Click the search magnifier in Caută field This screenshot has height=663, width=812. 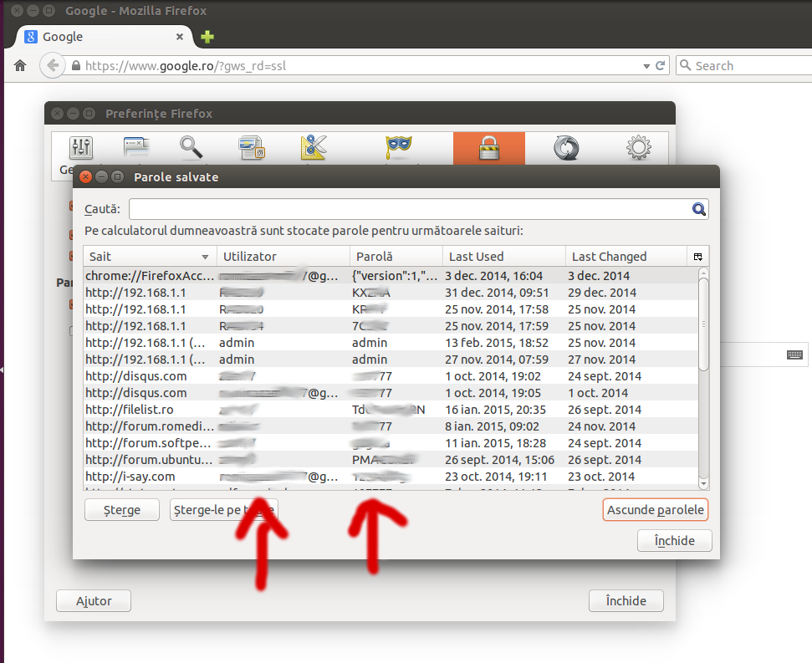click(x=698, y=209)
